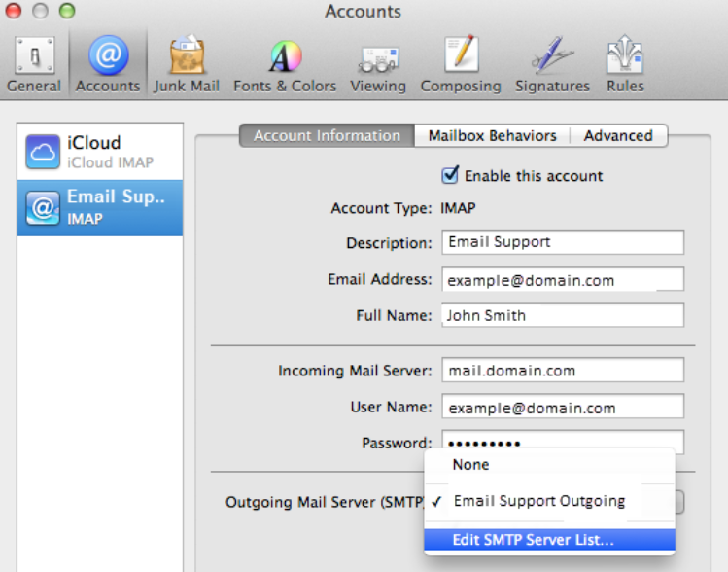
Task: Open Rules preferences pane
Action: pos(625,65)
